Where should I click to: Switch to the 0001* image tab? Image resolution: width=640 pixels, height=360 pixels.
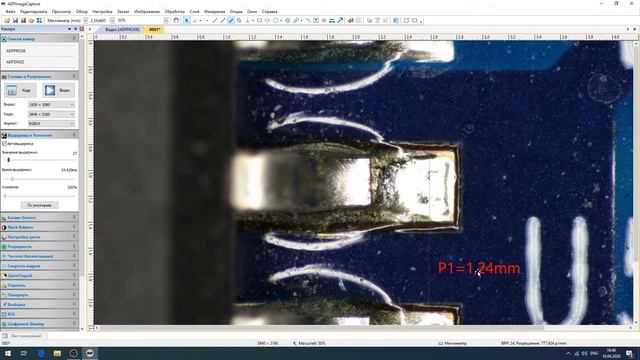[155, 29]
